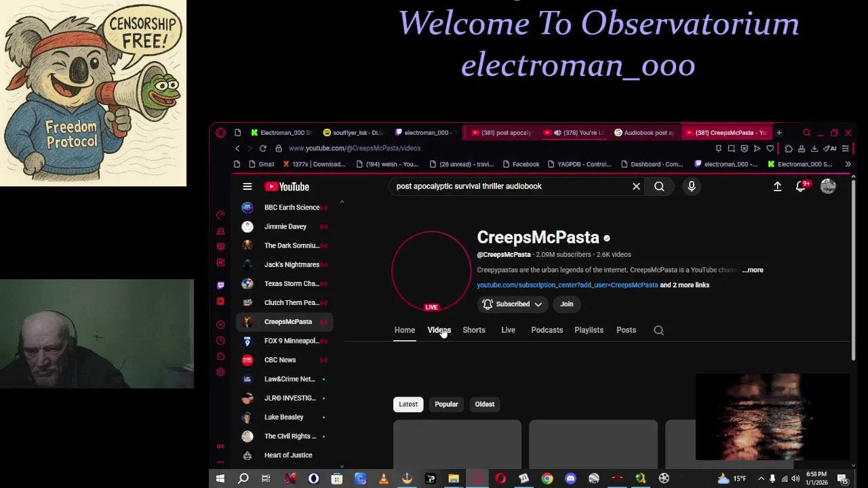
Task: Open Opera sidebar settings gear
Action: [x=220, y=372]
